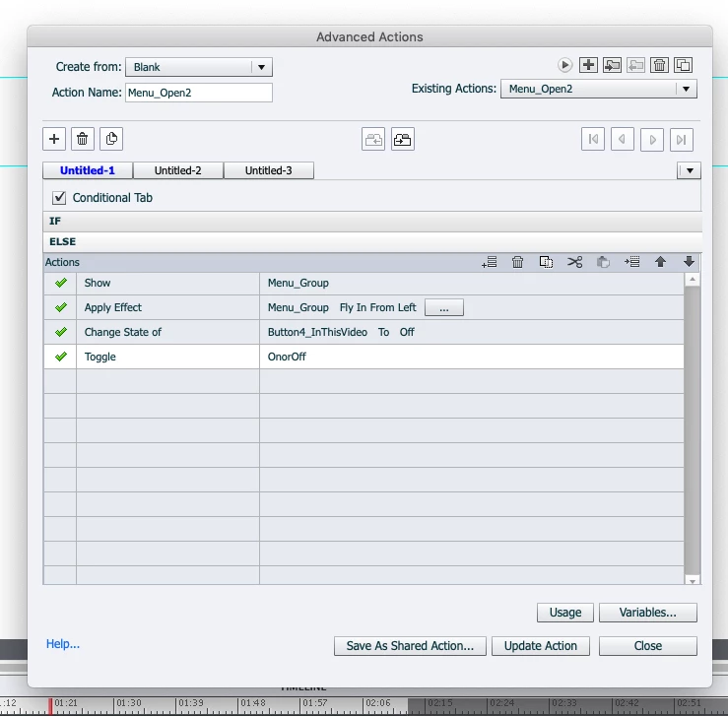The width and height of the screenshot is (728, 716).
Task: Cut the selected action row
Action: pos(574,262)
